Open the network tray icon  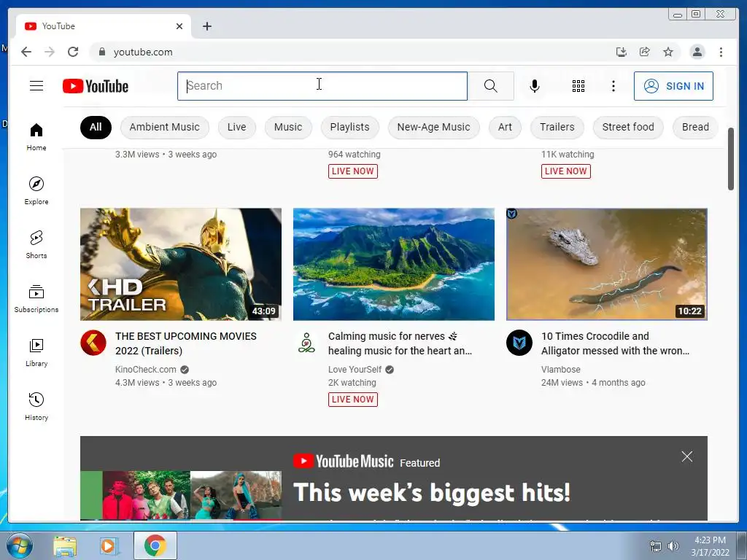pyautogui.click(x=656, y=547)
